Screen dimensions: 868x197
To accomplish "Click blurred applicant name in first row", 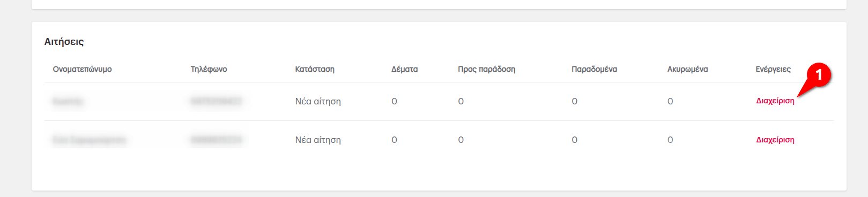I will 68,101.
